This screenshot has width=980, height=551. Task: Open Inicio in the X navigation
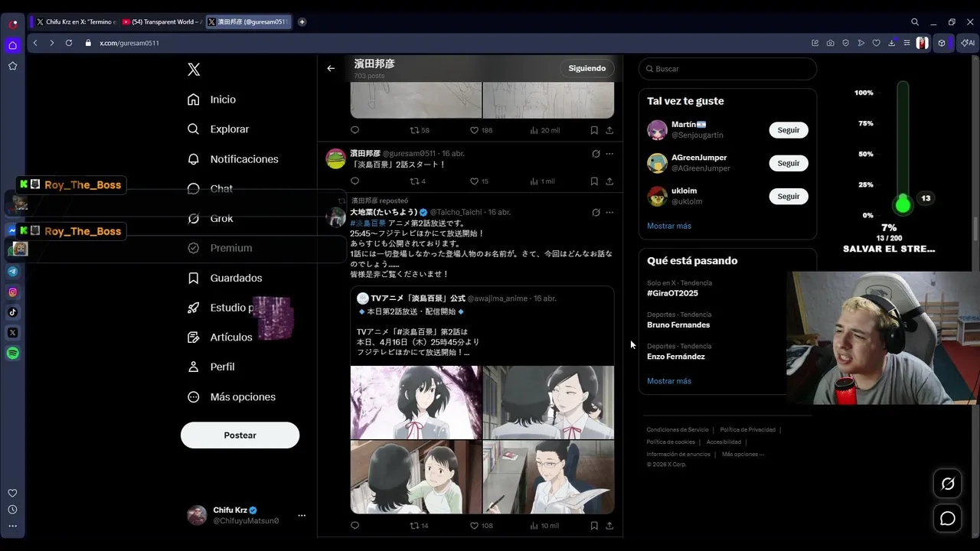[212, 99]
